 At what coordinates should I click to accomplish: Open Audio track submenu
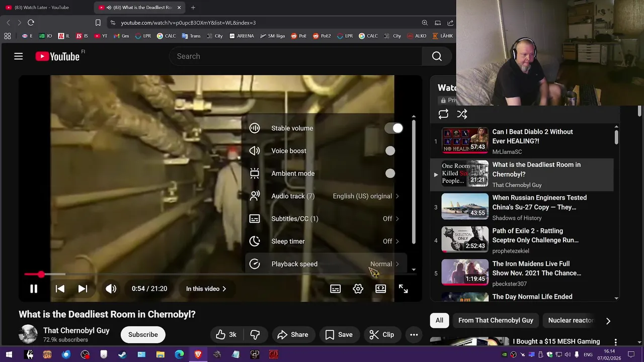(x=326, y=196)
